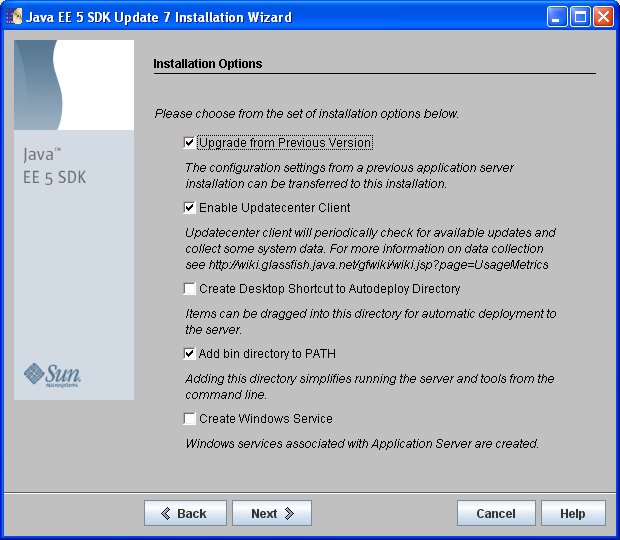Image resolution: width=620 pixels, height=540 pixels.
Task: Cancel the installation wizard
Action: pos(496,513)
